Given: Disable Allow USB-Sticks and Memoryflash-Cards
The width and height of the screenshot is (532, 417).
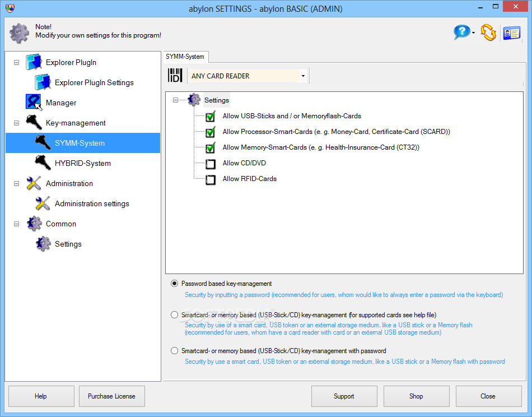Looking at the screenshot, I should [x=211, y=117].
